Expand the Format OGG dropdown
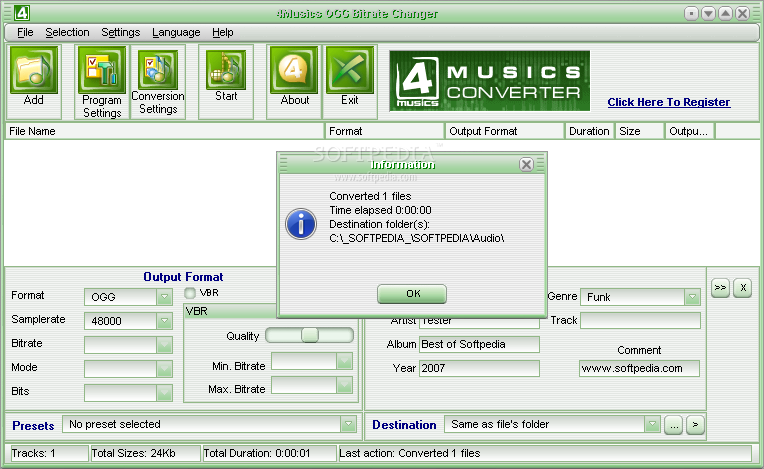This screenshot has width=764, height=469. pyautogui.click(x=164, y=297)
